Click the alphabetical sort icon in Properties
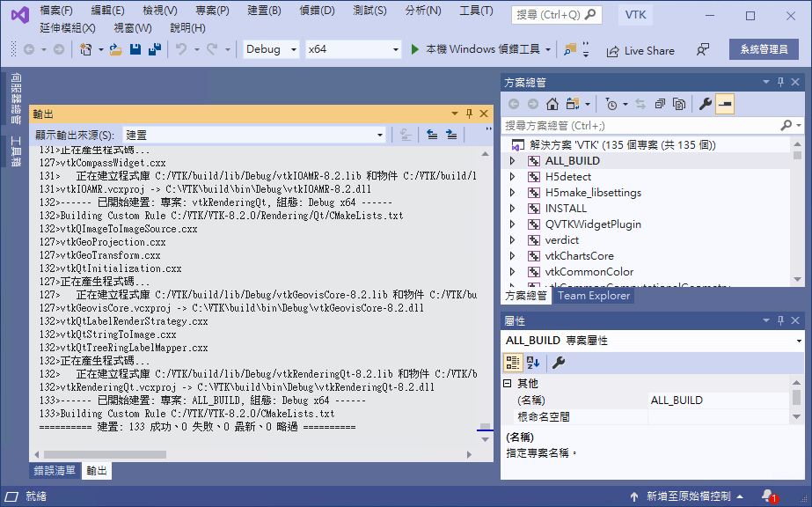Image resolution: width=812 pixels, height=507 pixels. (x=533, y=363)
